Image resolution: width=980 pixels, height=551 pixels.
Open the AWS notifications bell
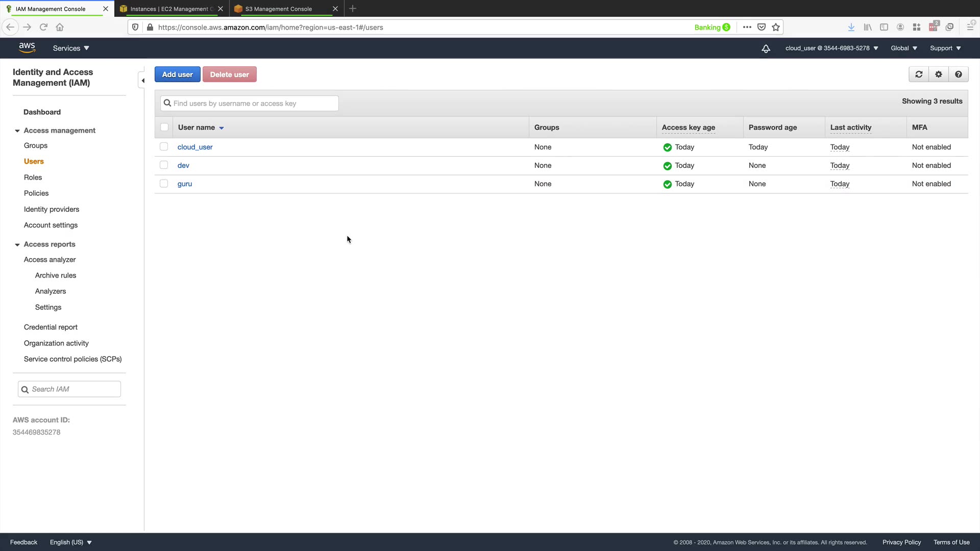click(766, 48)
